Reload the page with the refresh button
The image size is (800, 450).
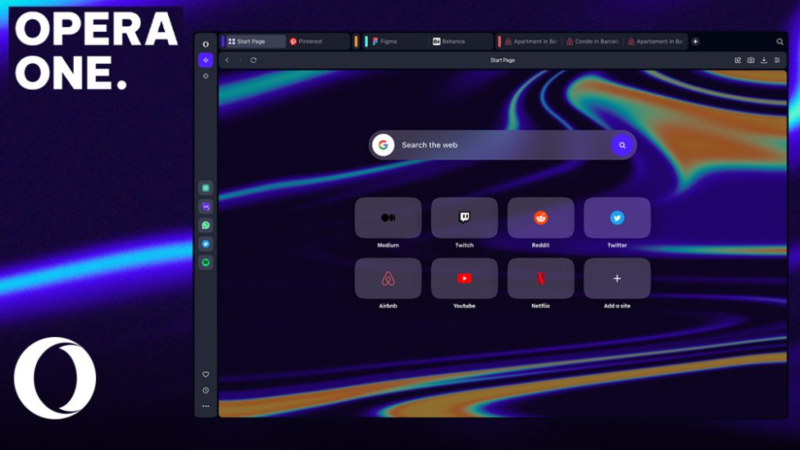pos(253,60)
